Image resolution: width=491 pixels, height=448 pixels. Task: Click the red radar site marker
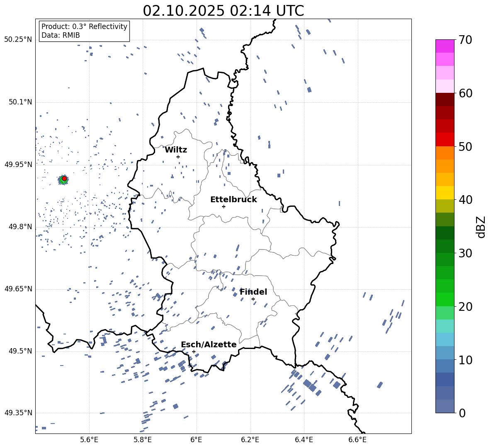coord(64,178)
